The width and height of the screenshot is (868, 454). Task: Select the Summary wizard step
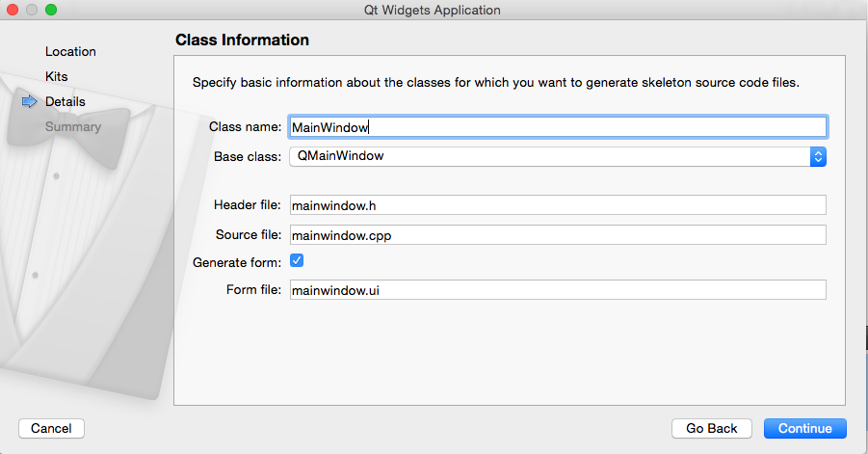click(73, 127)
